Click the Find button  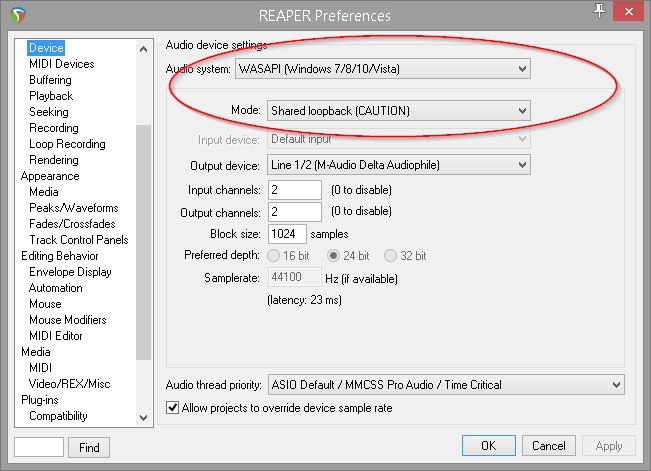(89, 447)
